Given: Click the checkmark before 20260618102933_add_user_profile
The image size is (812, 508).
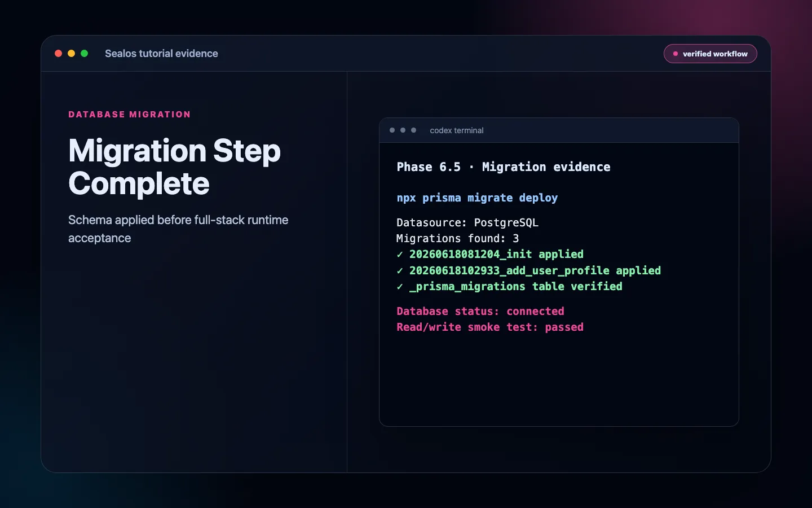Looking at the screenshot, I should pyautogui.click(x=400, y=271).
